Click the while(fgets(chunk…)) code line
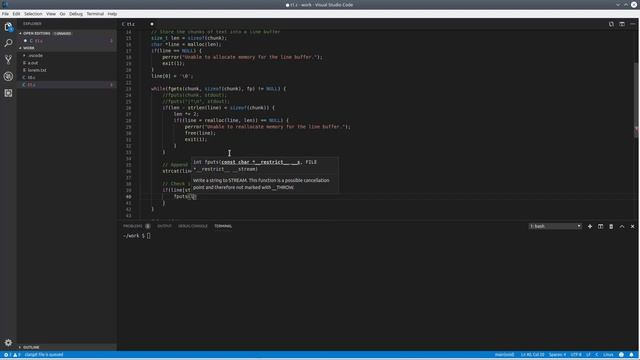The width and height of the screenshot is (640, 360). click(x=218, y=89)
